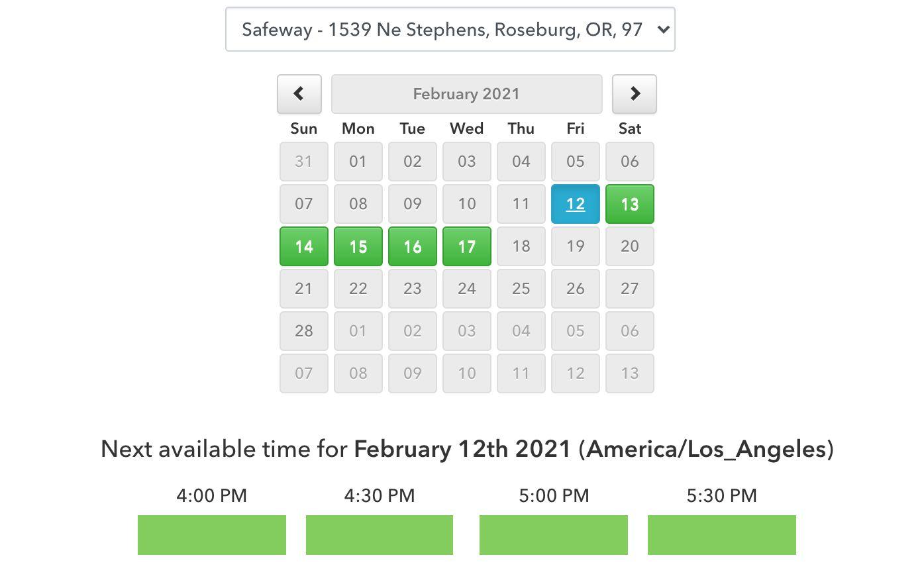Choose available date February 17

click(x=467, y=246)
